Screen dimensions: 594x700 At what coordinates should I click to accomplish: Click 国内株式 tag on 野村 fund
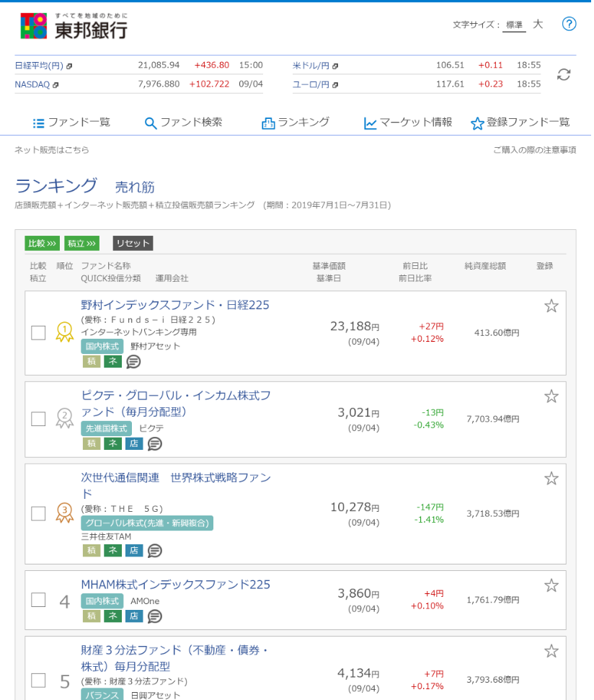(x=102, y=346)
